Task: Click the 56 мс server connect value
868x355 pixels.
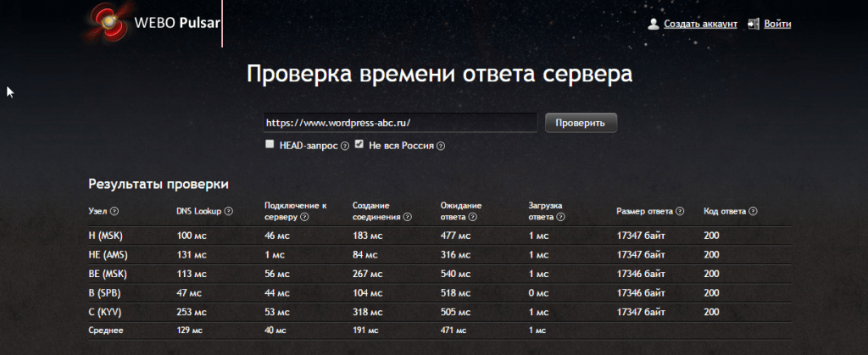Action: (x=277, y=274)
